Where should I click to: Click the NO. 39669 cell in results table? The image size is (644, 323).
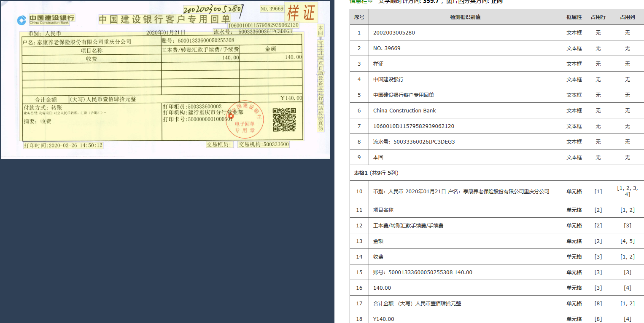pyautogui.click(x=387, y=48)
